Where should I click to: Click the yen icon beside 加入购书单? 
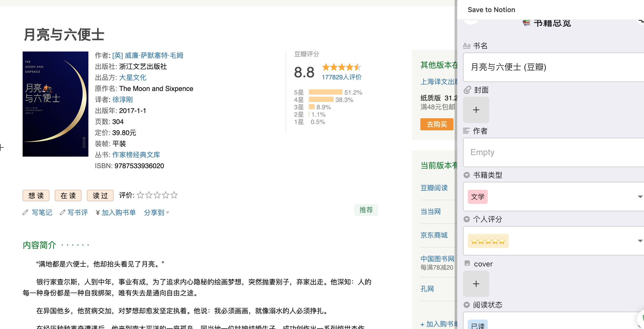pyautogui.click(x=98, y=213)
